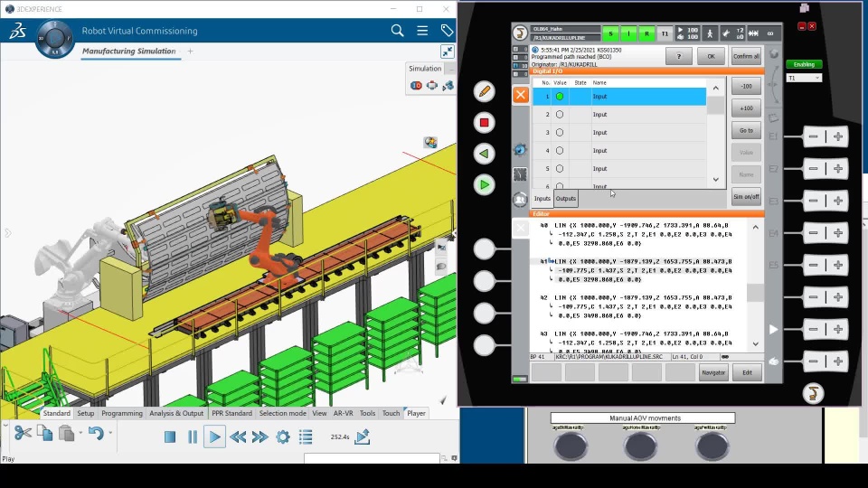
Task: Select the T1 operating mode indicator
Action: [x=665, y=33]
